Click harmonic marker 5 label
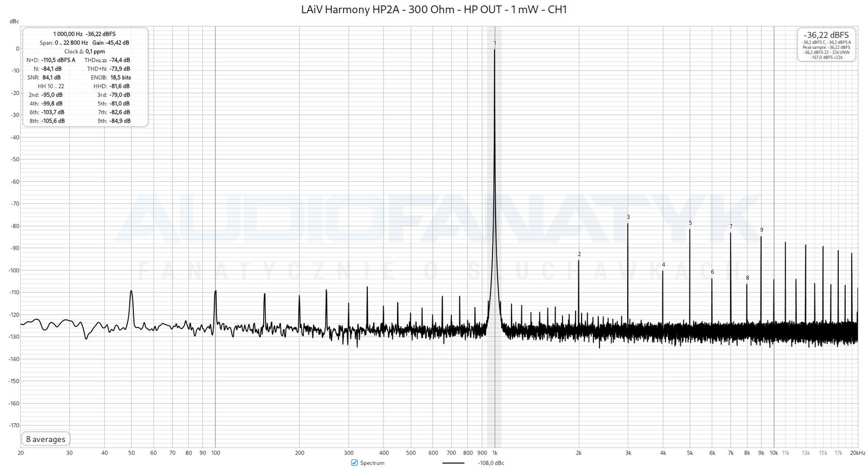The height and width of the screenshot is (468, 868). coord(690,223)
